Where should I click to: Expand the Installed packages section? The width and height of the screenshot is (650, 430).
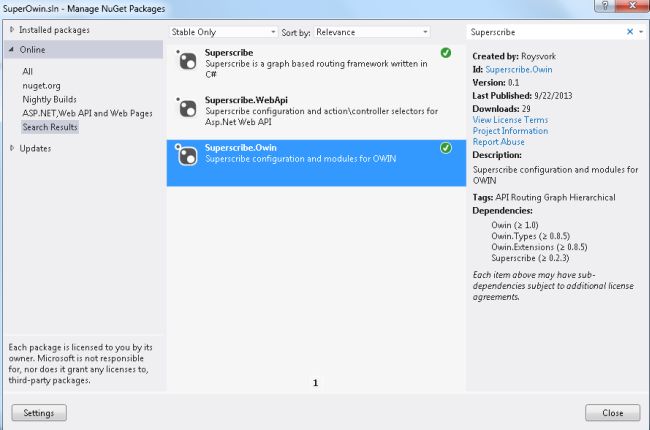pos(12,29)
